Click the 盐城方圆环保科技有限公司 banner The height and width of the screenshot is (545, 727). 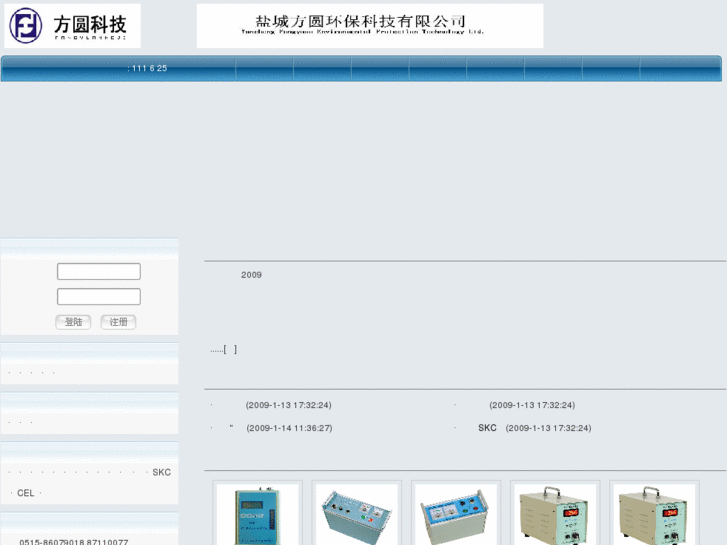tap(370, 26)
